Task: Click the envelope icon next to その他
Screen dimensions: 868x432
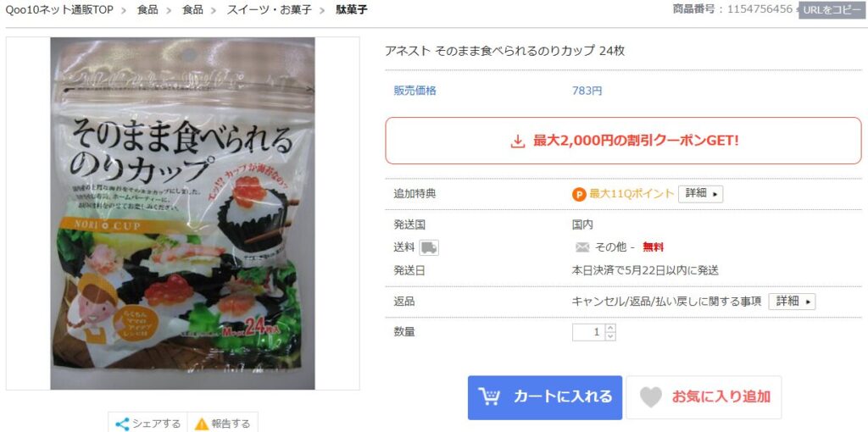Action: pos(582,247)
